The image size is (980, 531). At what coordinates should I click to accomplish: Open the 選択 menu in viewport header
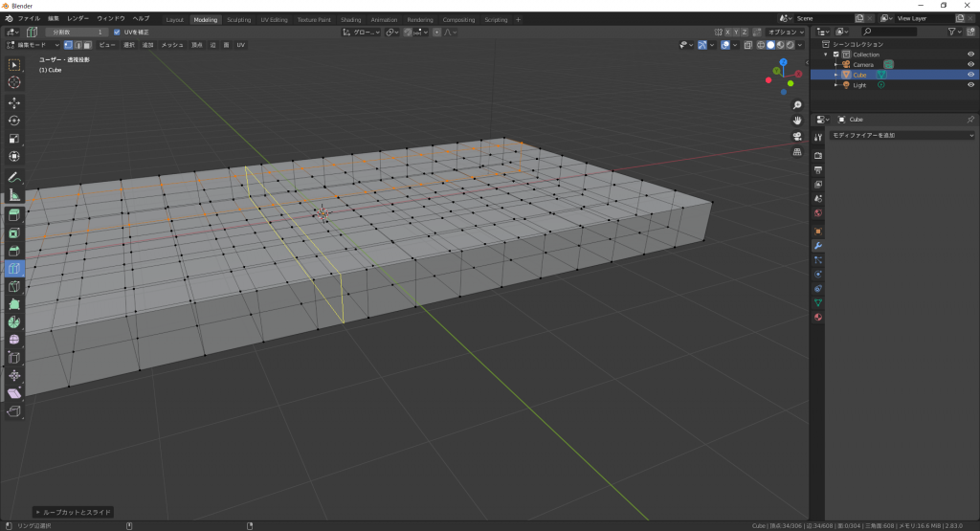coord(129,45)
